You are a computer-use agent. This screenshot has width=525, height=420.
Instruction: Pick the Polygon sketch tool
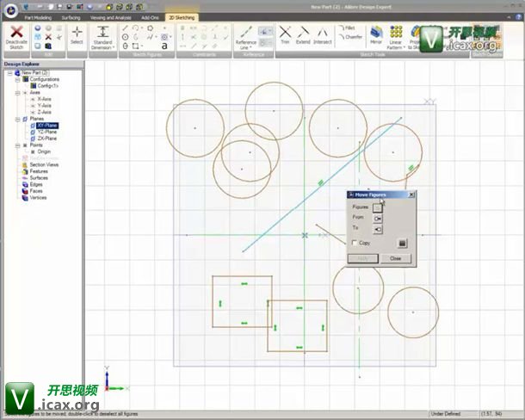click(151, 28)
